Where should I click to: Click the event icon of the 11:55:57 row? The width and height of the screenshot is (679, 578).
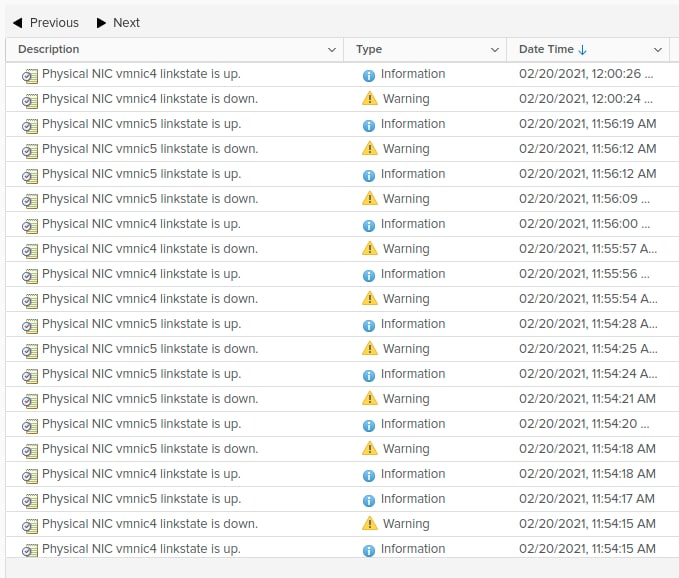tap(30, 251)
